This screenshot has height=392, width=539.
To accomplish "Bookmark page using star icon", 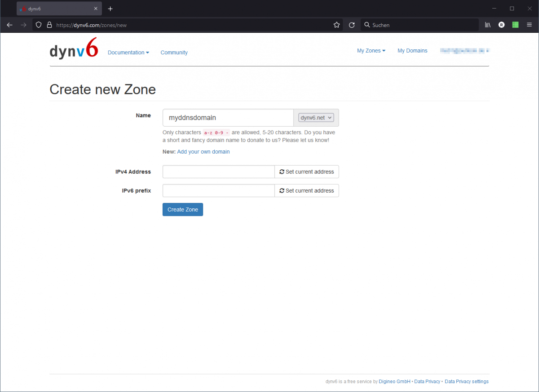I will pyautogui.click(x=336, y=25).
